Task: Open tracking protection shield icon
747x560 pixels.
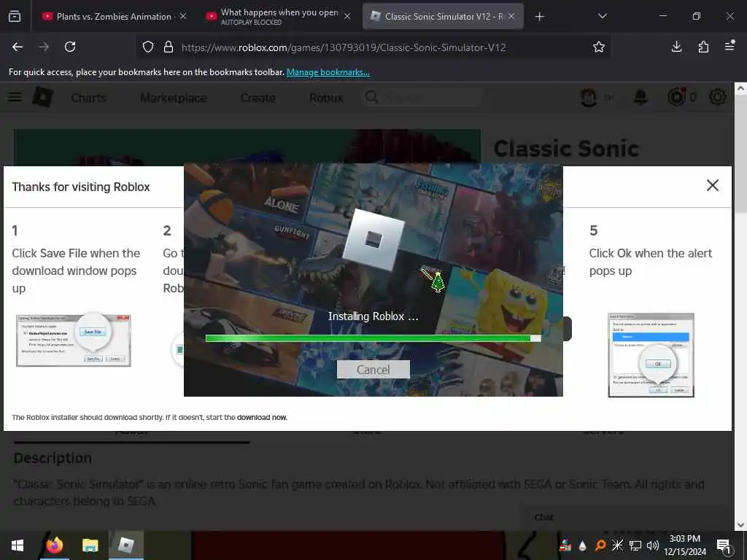Action: [x=148, y=47]
